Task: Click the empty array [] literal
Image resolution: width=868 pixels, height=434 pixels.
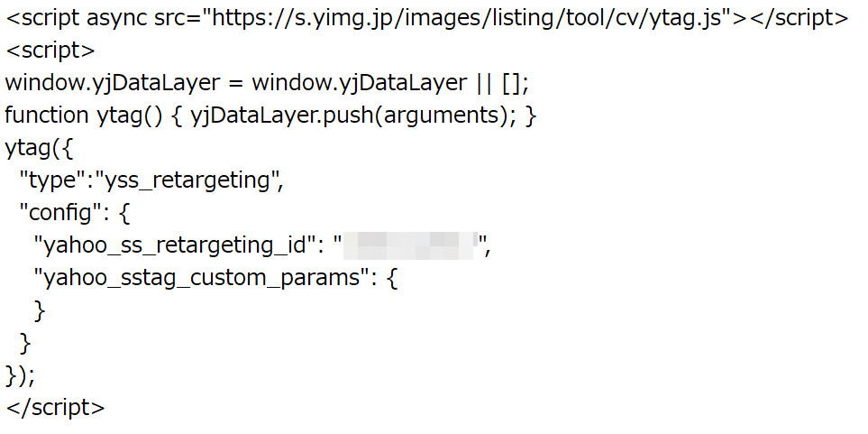Action: [x=513, y=84]
